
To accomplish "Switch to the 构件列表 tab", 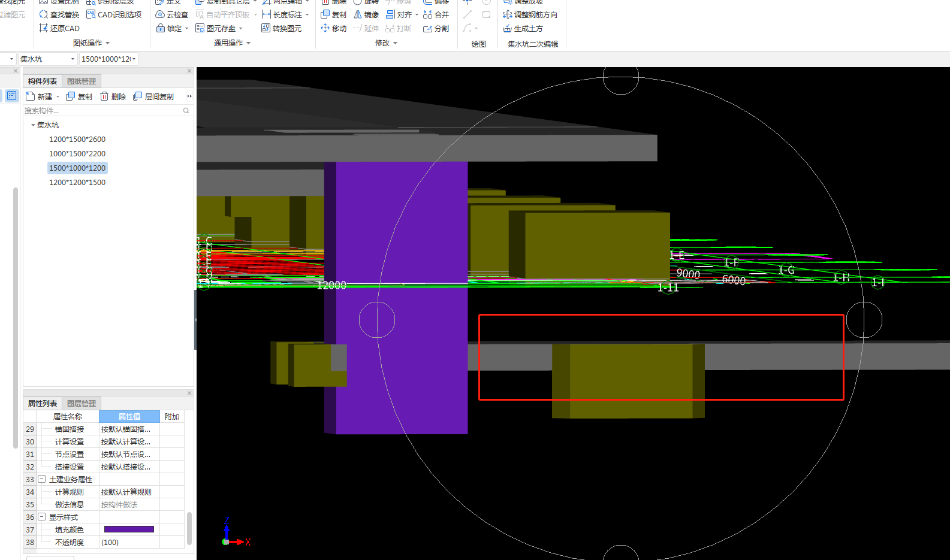I will (x=43, y=81).
